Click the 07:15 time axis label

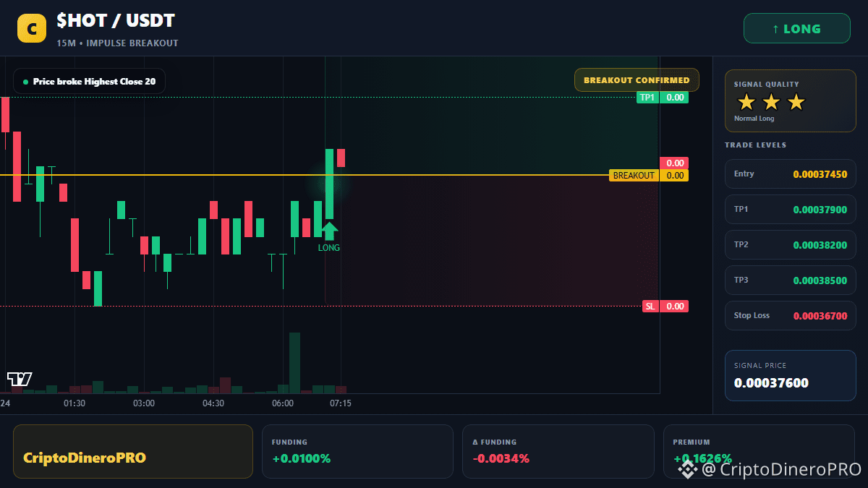pos(341,403)
